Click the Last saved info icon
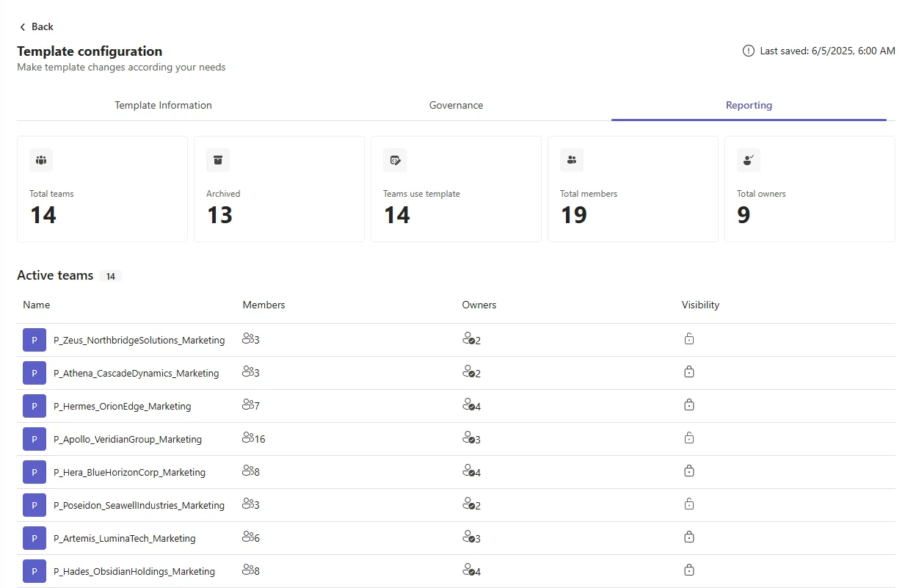Image resolution: width=905 pixels, height=588 pixels. coord(749,51)
